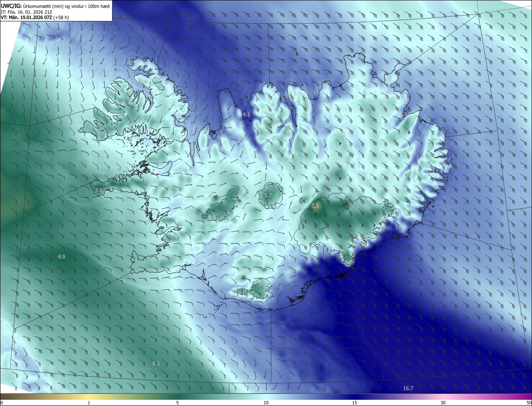Click the 6.2 value label on the map
The image size is (532, 406).
(169, 239)
